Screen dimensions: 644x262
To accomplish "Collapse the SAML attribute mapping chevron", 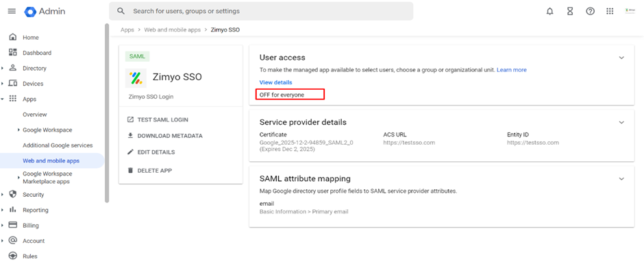I will coord(621,178).
